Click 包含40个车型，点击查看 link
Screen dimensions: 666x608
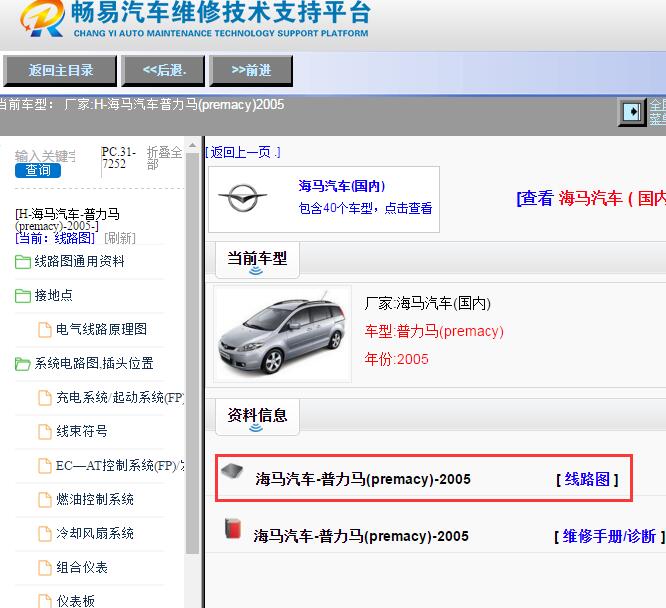coord(365,208)
